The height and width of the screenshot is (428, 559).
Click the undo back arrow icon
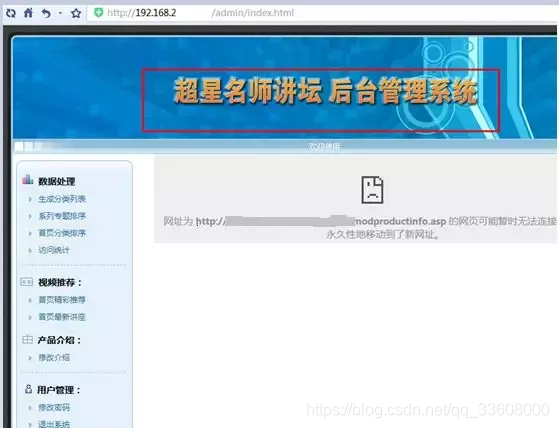[x=46, y=13]
